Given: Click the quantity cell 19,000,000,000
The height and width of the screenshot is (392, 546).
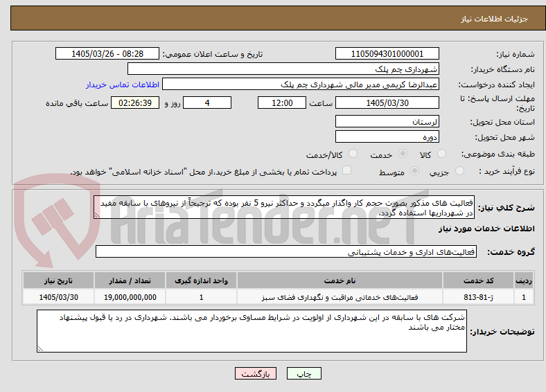Looking at the screenshot, I should tap(130, 297).
